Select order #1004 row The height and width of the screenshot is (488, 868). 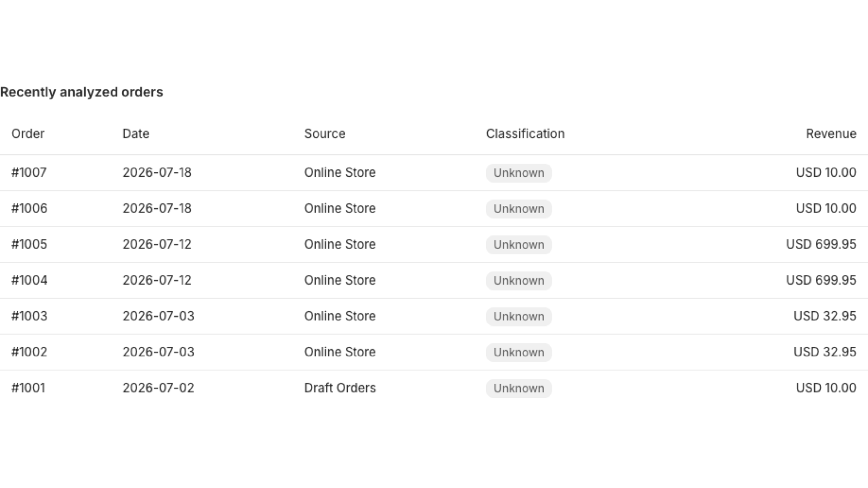[x=434, y=280]
